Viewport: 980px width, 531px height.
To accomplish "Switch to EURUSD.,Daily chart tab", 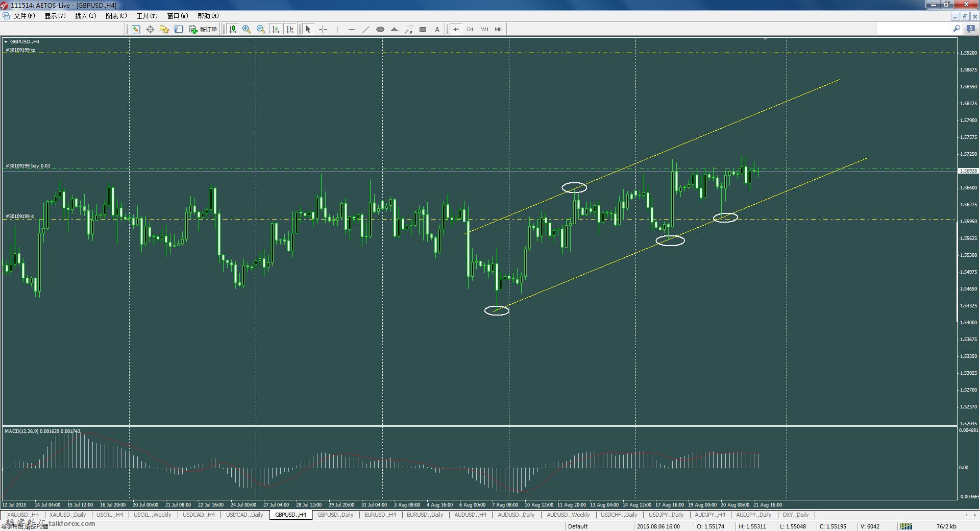I will point(425,515).
